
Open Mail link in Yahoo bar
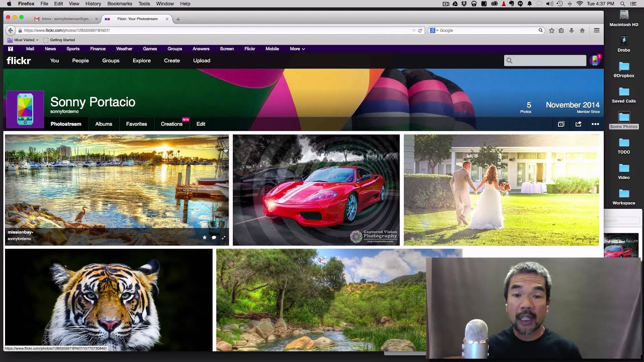click(30, 49)
